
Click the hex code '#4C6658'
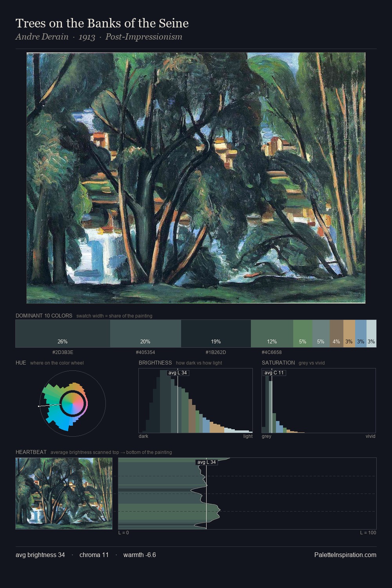pos(272,352)
